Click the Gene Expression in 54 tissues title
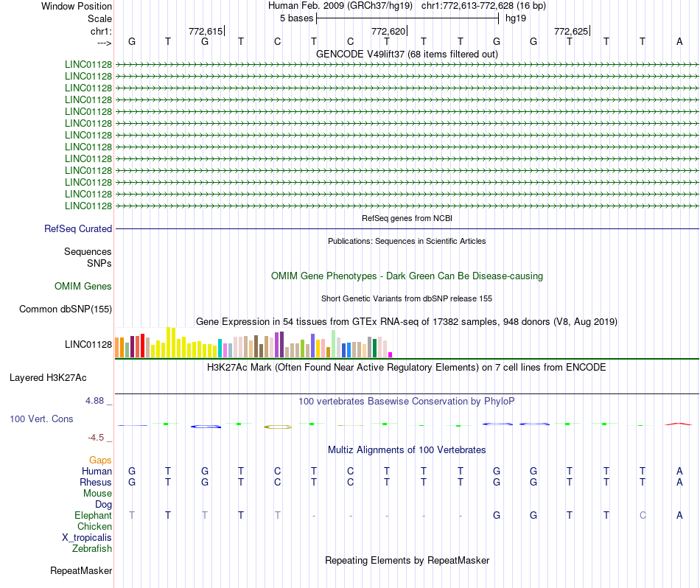This screenshot has height=588, width=700. (407, 321)
